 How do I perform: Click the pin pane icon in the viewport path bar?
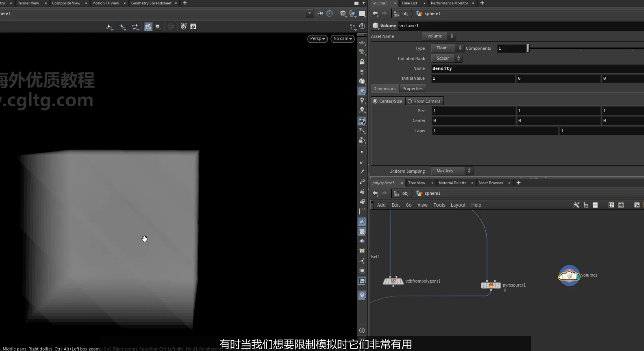(320, 13)
